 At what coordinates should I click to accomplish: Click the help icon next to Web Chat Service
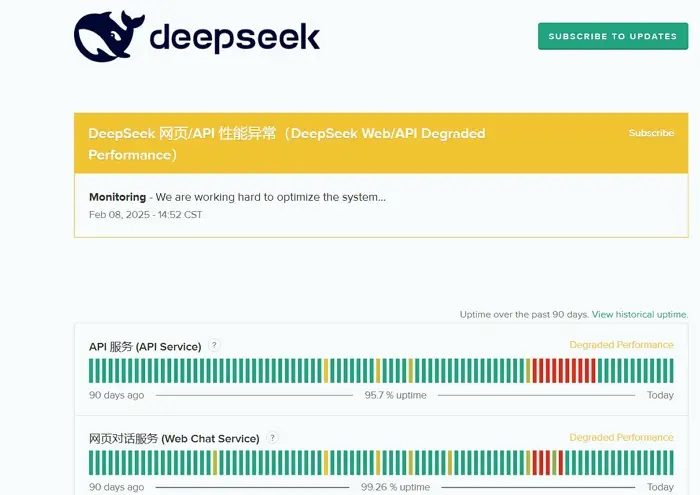pos(272,437)
